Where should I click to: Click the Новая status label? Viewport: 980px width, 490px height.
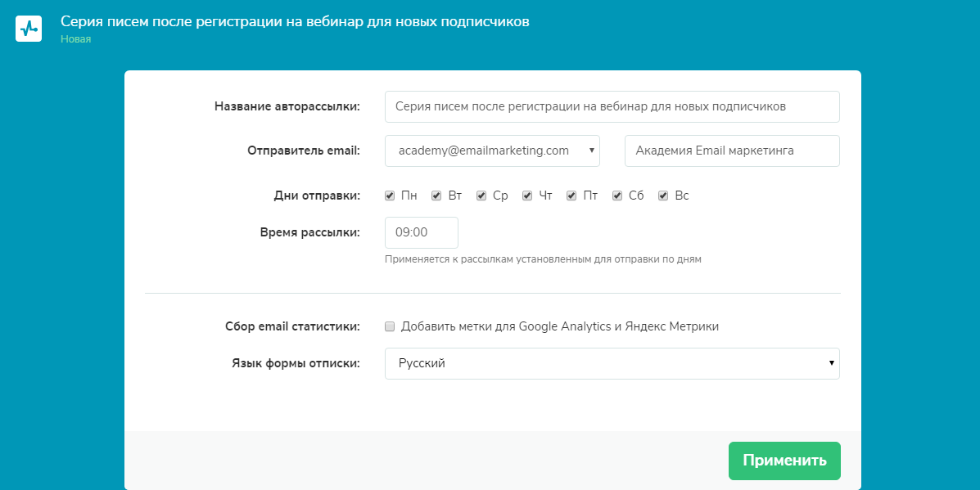75,39
